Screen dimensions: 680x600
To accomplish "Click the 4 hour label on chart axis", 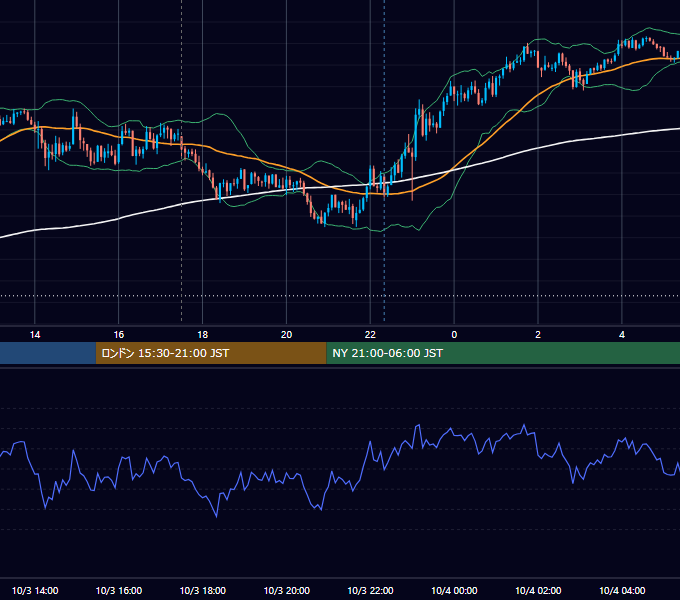I will click(622, 335).
